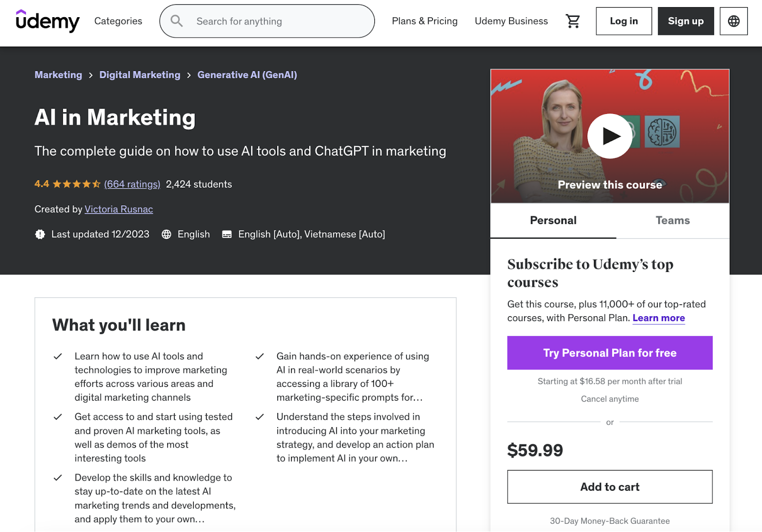Image resolution: width=762 pixels, height=532 pixels.
Task: Click the Try Personal Plan for free button
Action: click(x=610, y=352)
